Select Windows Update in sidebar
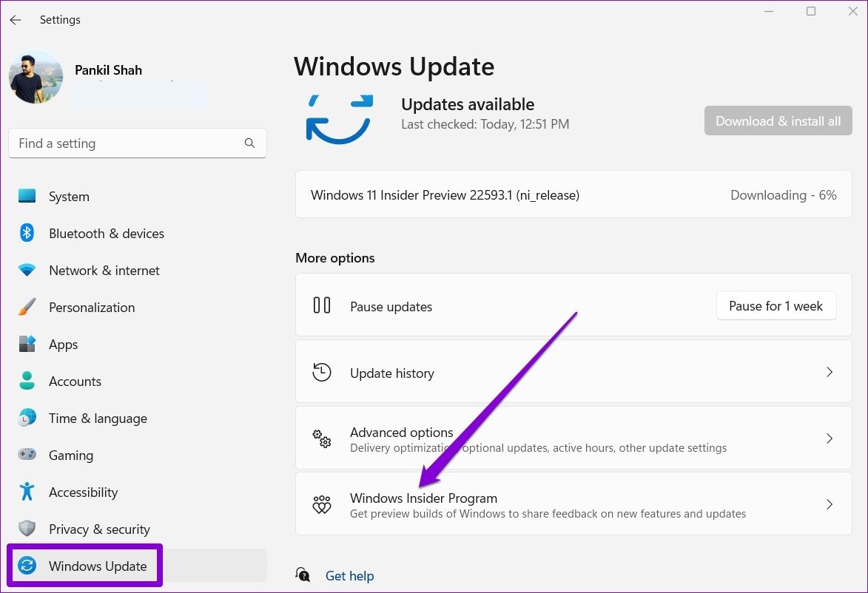The width and height of the screenshot is (868, 593). 138,566
